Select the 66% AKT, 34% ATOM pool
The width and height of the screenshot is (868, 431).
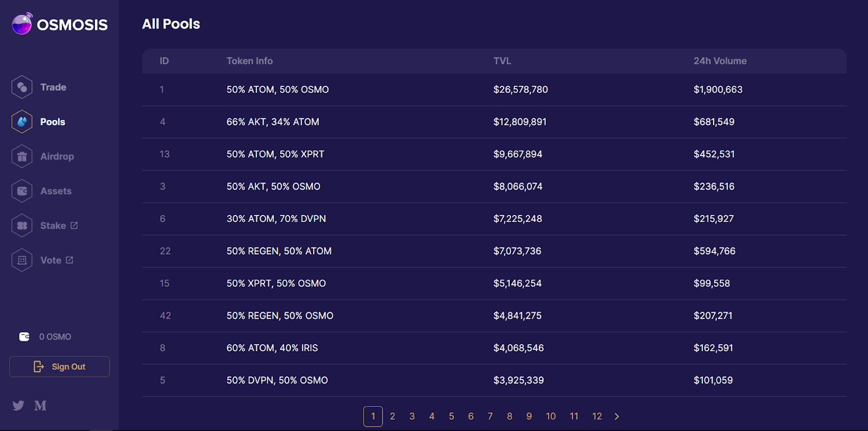494,122
